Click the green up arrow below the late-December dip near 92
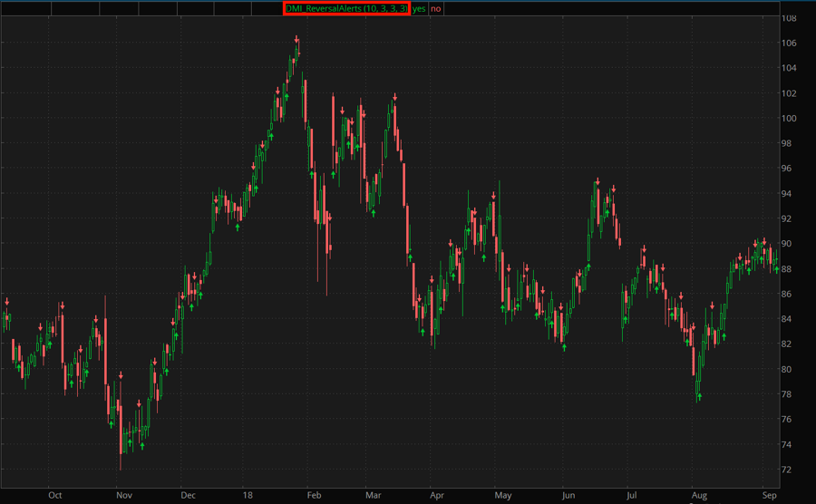The width and height of the screenshot is (816, 504). click(238, 227)
